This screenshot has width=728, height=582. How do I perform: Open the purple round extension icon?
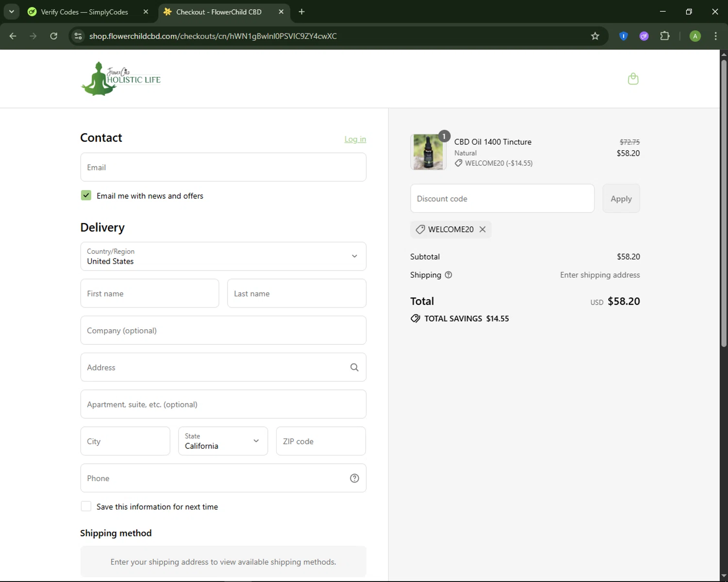(x=644, y=36)
